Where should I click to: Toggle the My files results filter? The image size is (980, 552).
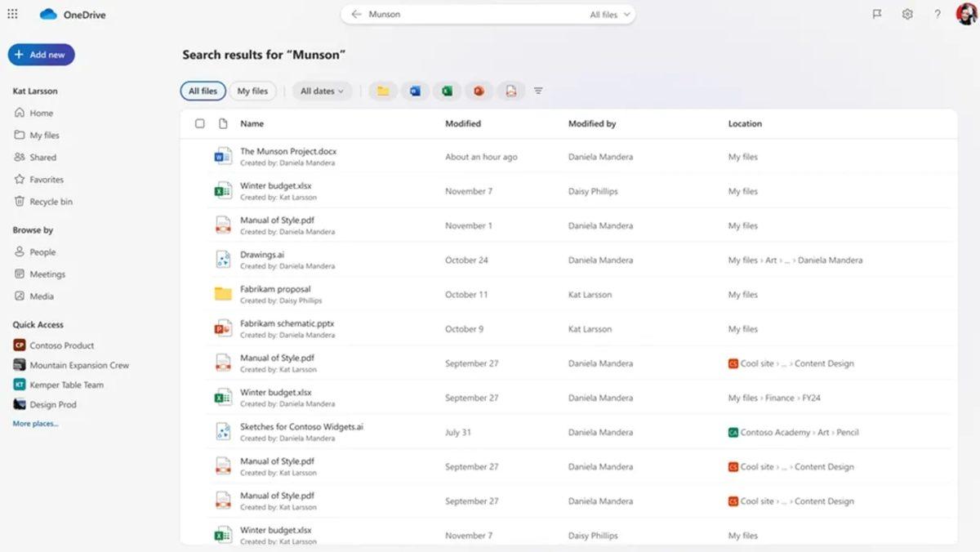pyautogui.click(x=252, y=91)
